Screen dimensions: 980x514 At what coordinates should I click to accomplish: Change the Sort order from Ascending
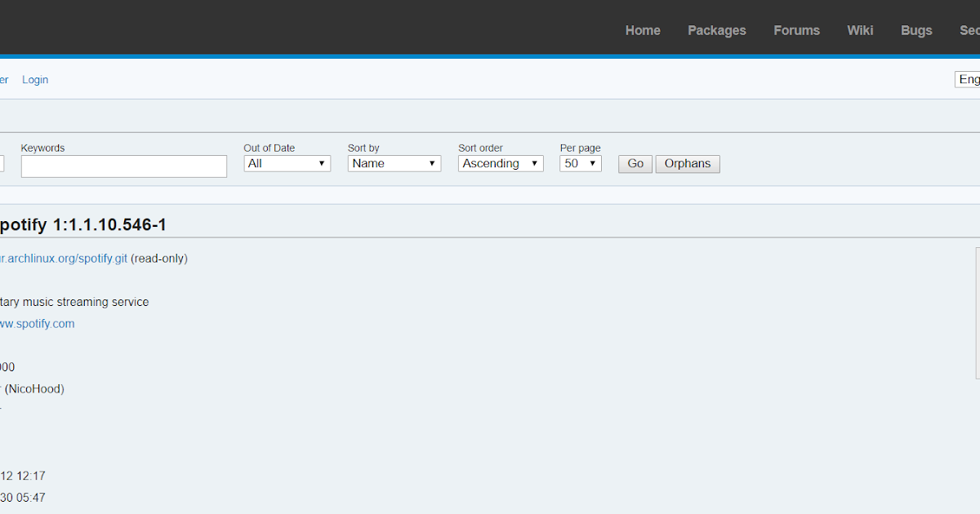pyautogui.click(x=500, y=163)
